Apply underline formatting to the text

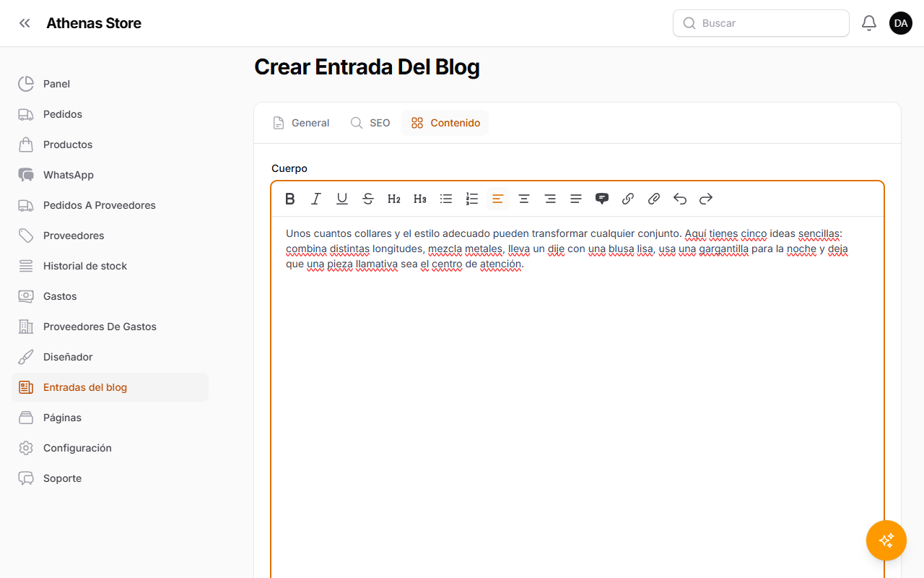(342, 199)
